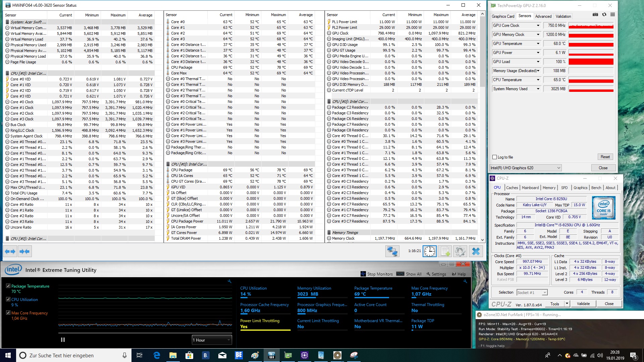Start logging with the HWiNFO log file icon
This screenshot has width=644, height=362.
click(445, 251)
